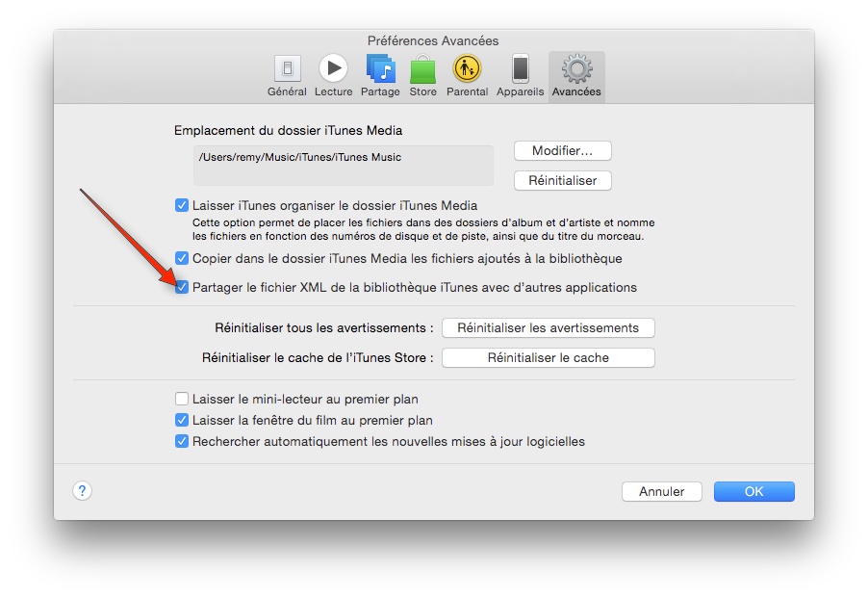Cancel with the Annuler button
Viewport: 868px width, 598px height.
pyautogui.click(x=661, y=492)
